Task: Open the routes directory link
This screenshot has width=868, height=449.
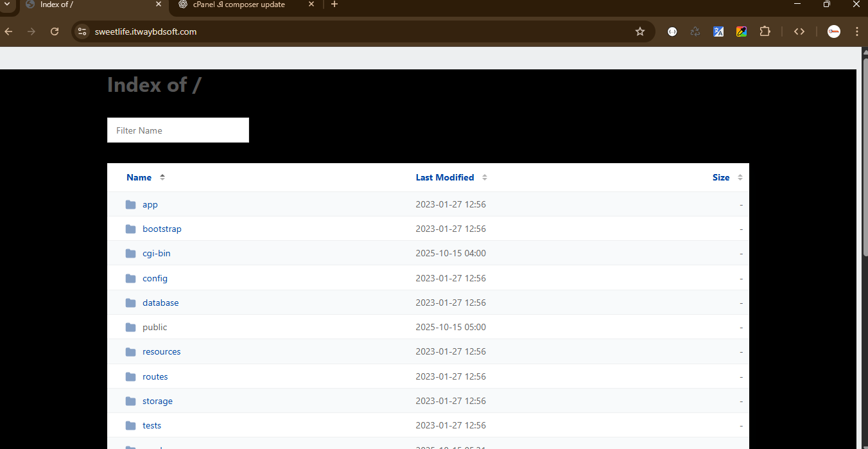Action: 155,376
